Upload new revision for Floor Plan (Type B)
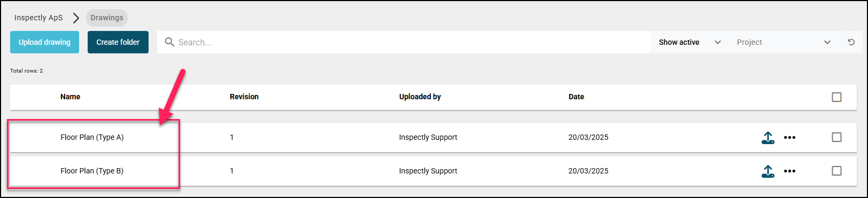 click(768, 171)
